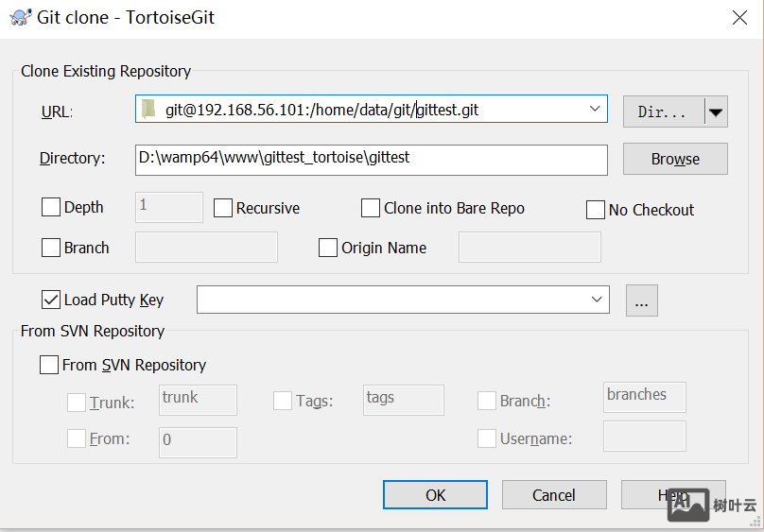This screenshot has height=532, width=764.
Task: Toggle the Recursive checkbox
Action: coord(223,208)
